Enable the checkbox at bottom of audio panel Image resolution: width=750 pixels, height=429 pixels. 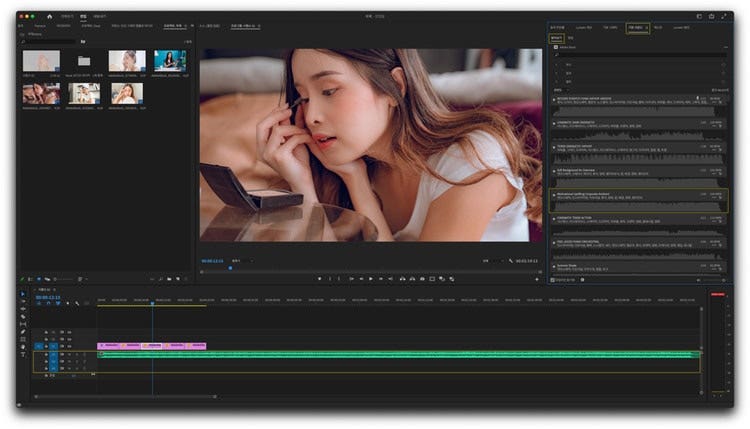point(551,280)
